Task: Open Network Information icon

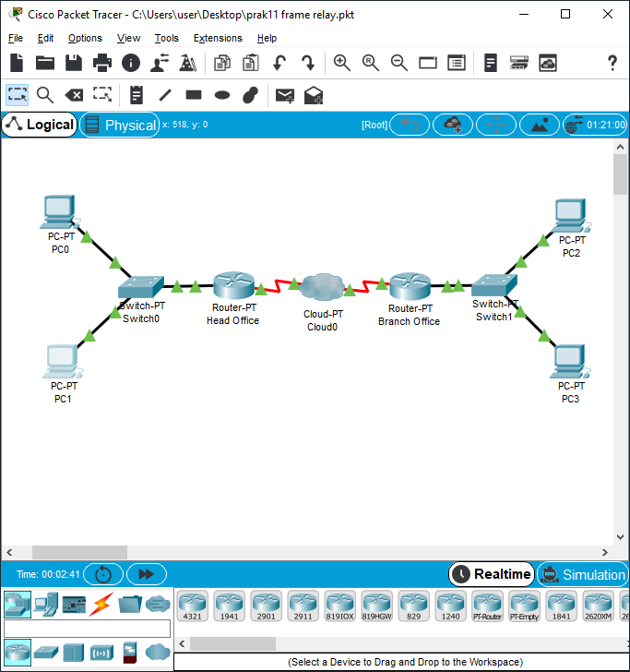Action: 131,63
